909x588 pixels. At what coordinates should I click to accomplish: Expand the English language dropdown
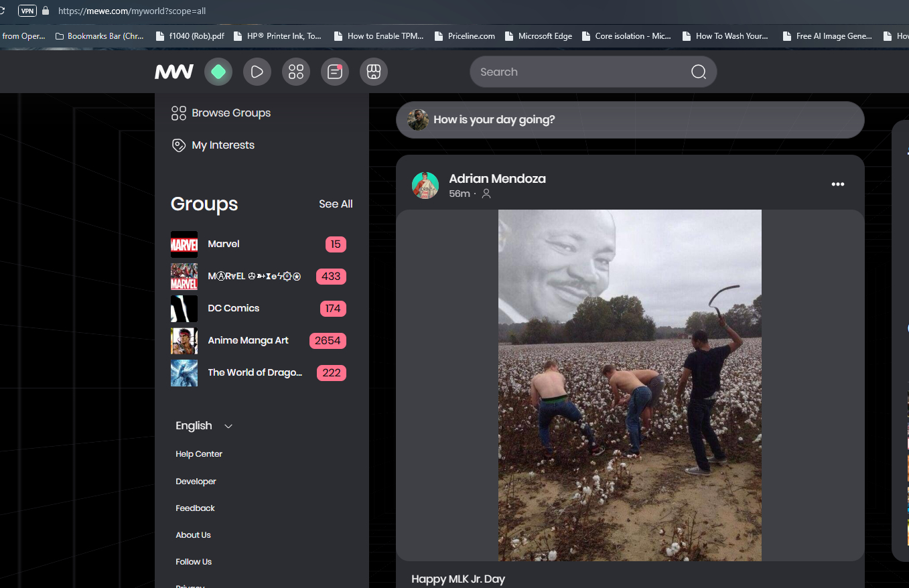point(204,426)
